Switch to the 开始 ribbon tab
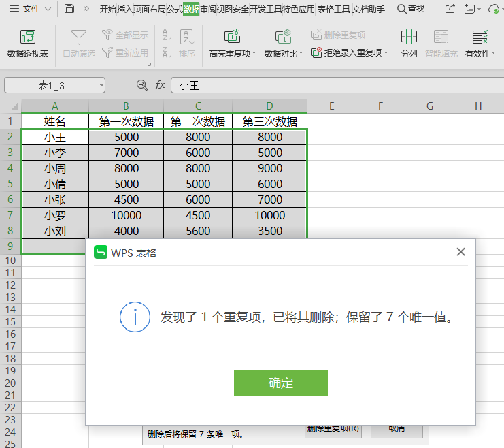Image resolution: width=504 pixels, height=448 pixels. [107, 9]
